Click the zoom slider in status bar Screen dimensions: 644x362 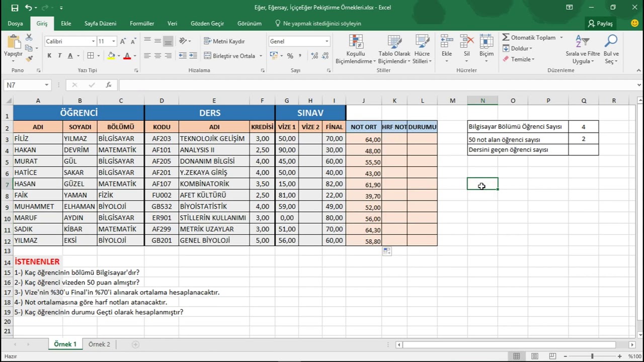coord(592,356)
